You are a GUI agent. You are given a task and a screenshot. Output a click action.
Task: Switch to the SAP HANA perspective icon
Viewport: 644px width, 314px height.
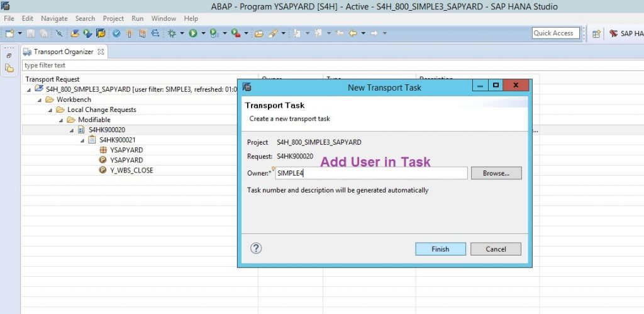tap(614, 34)
